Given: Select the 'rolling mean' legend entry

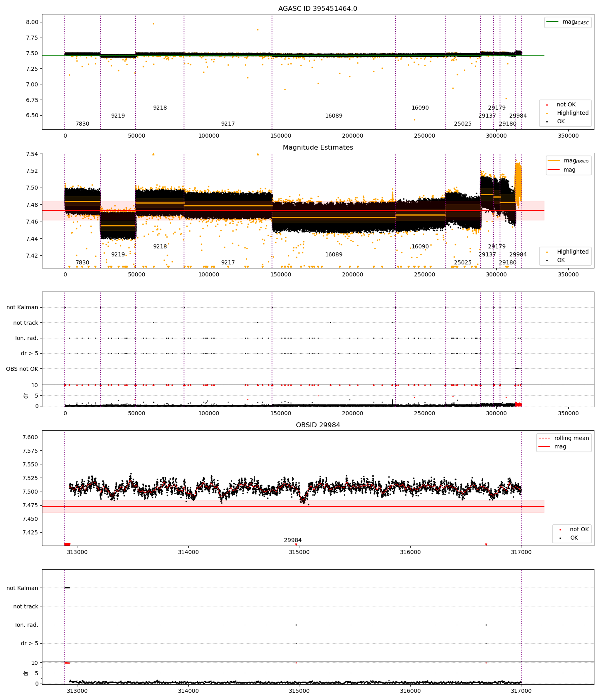Looking at the screenshot, I should point(564,438).
